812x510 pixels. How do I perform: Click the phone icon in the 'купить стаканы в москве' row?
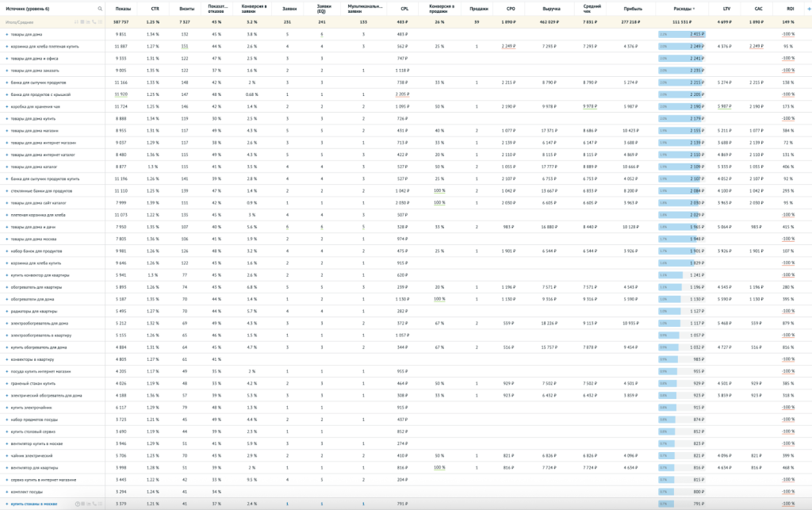coord(94,504)
